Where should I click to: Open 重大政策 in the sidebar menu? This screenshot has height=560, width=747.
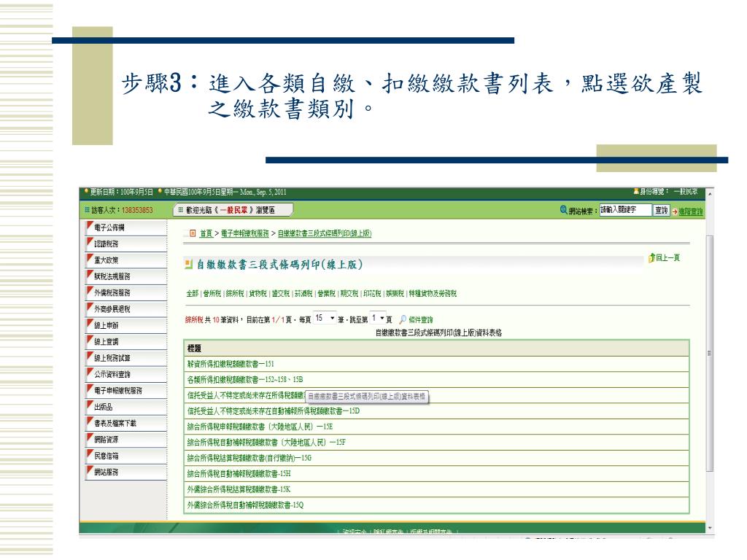(126, 260)
